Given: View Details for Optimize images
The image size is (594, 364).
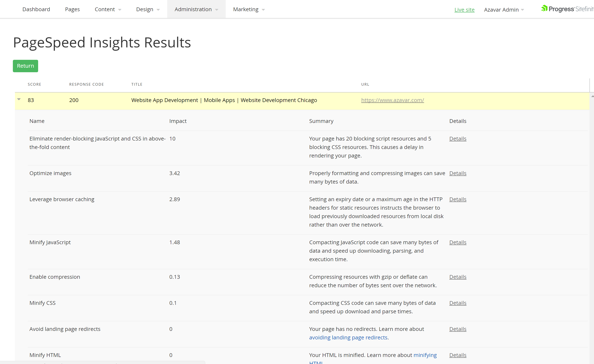Looking at the screenshot, I should [458, 173].
